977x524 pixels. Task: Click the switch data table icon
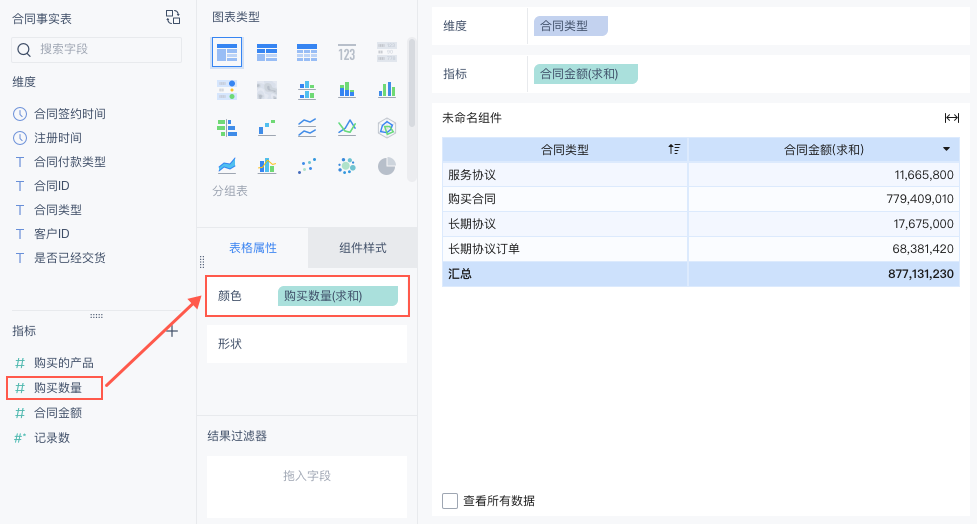(173, 17)
